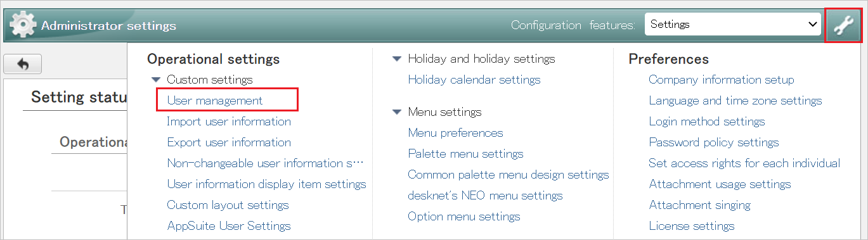The width and height of the screenshot is (868, 240).
Task: Open AppSuite User Settings
Action: pos(229,226)
